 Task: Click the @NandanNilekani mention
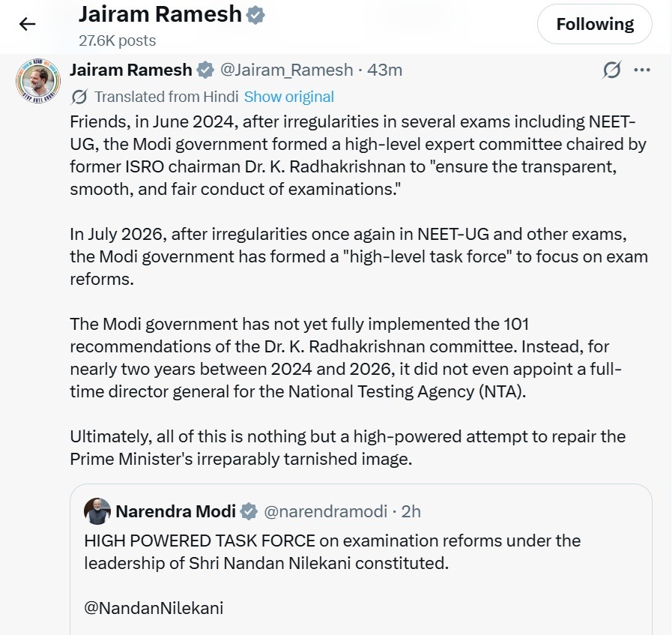(154, 608)
